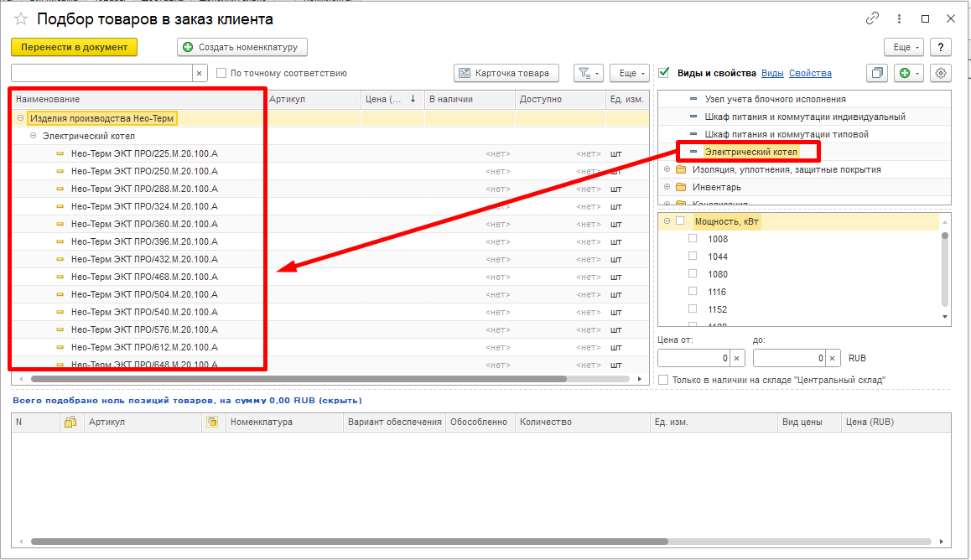Switch to the Свойства link tab
The height and width of the screenshot is (560, 971).
pyautogui.click(x=810, y=73)
